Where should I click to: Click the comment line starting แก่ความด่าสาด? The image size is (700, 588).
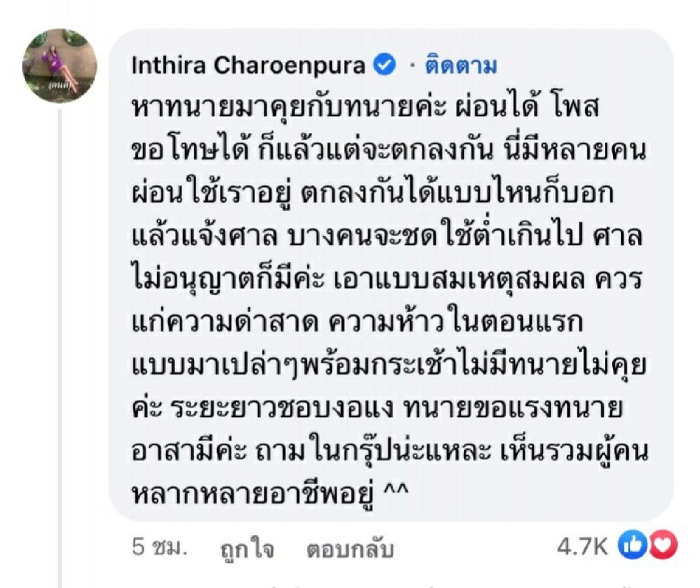tap(357, 322)
